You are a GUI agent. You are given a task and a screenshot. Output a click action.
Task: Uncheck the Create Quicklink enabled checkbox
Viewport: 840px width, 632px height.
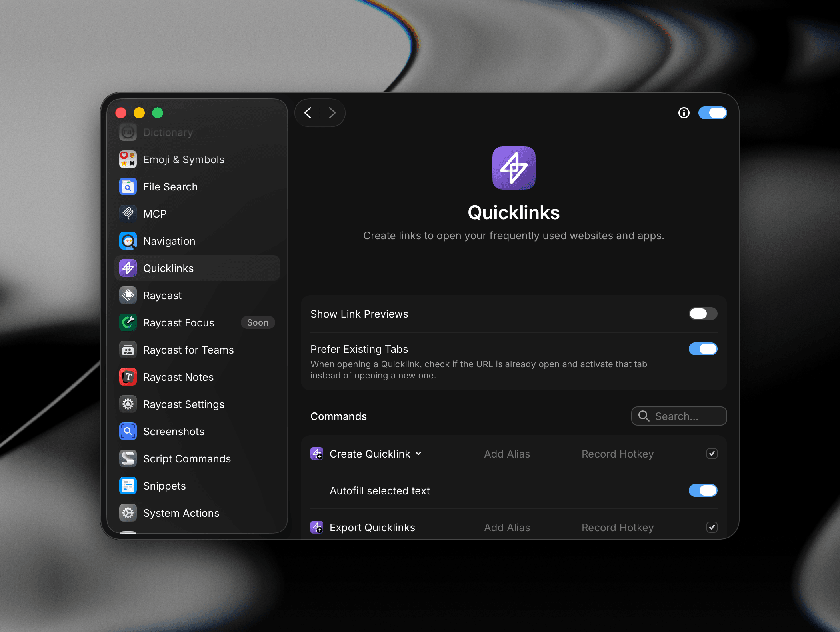(712, 454)
